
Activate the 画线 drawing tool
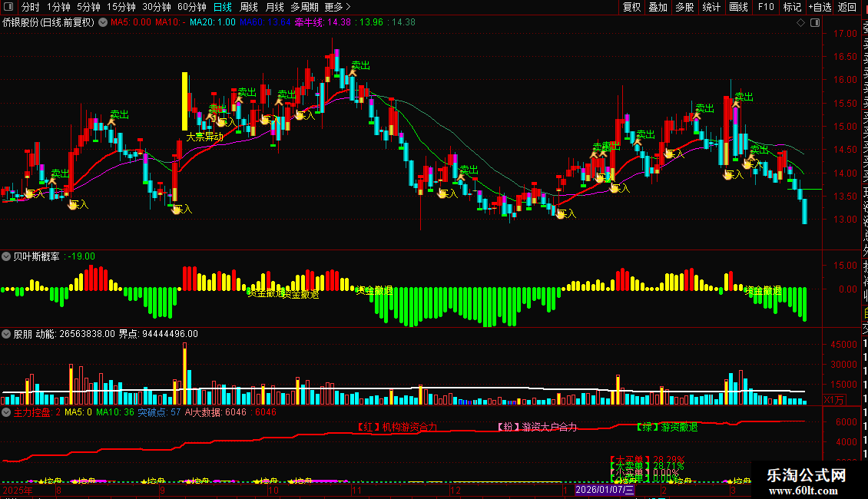738,7
